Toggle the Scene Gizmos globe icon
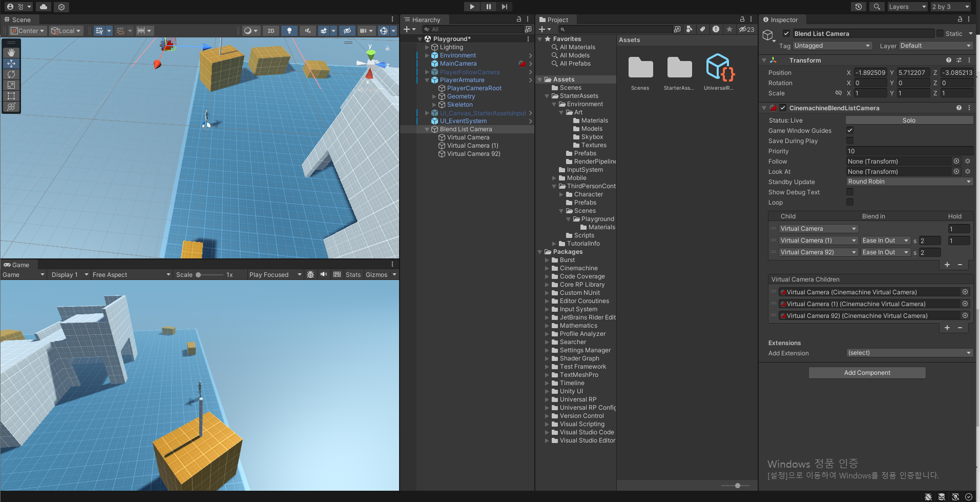980x502 pixels. click(383, 31)
